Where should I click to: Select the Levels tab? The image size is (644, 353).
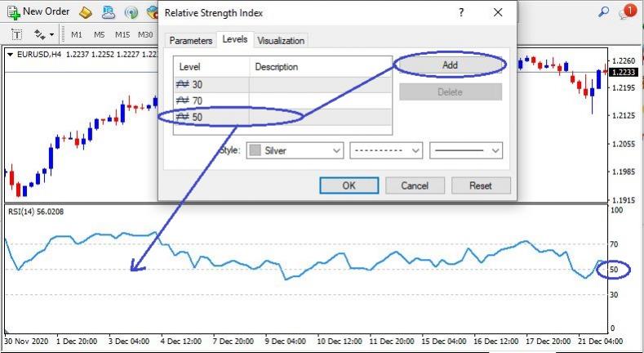[235, 39]
